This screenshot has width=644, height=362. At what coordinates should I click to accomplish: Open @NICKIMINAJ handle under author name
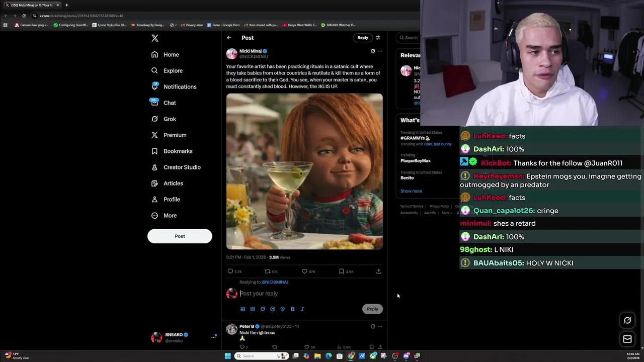[254, 57]
